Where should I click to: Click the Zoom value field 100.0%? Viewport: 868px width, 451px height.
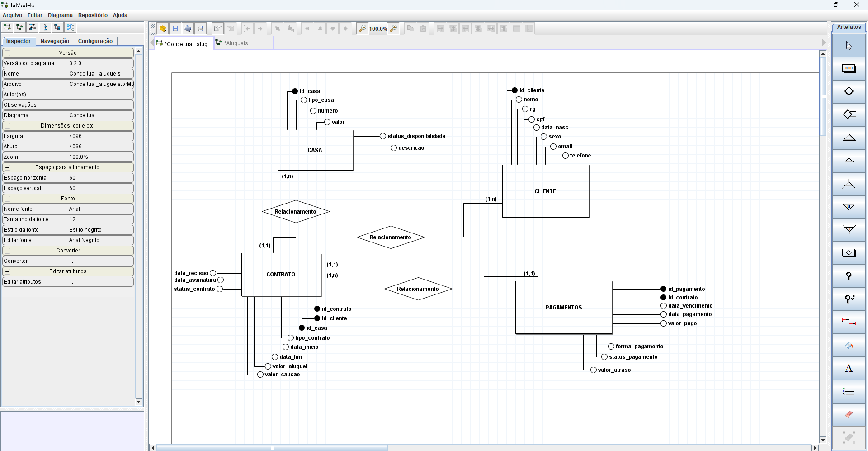101,157
